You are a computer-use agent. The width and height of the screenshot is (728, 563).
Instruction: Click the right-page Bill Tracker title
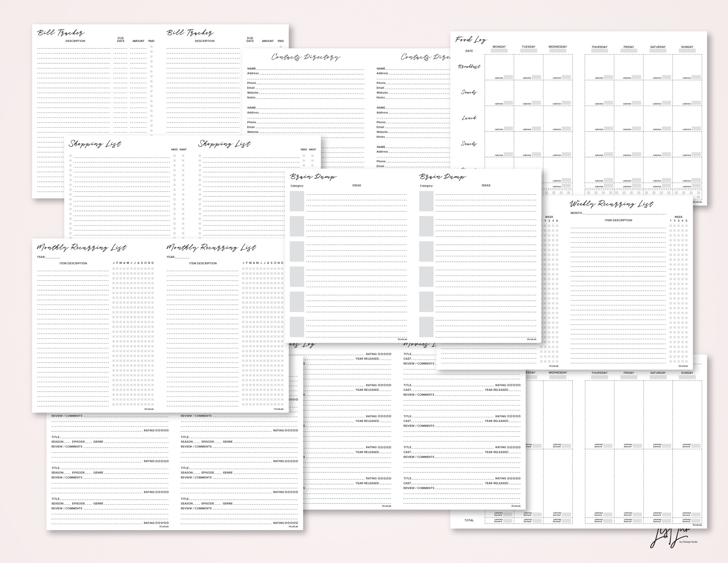click(190, 32)
